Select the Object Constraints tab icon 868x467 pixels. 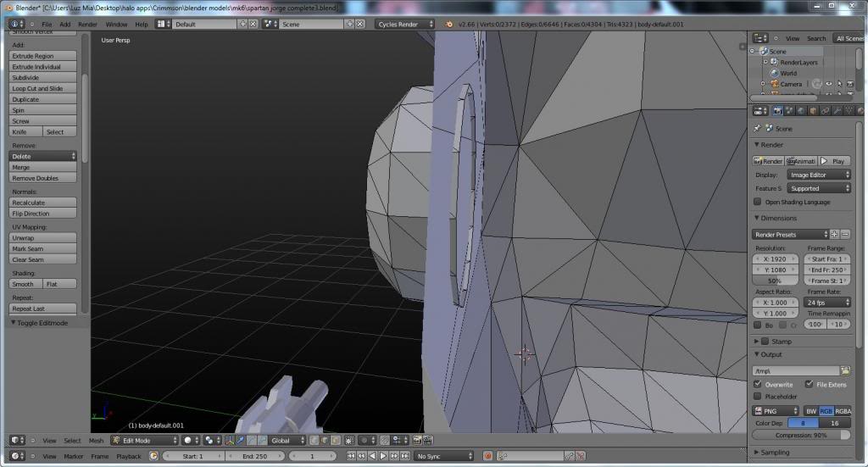(x=825, y=111)
